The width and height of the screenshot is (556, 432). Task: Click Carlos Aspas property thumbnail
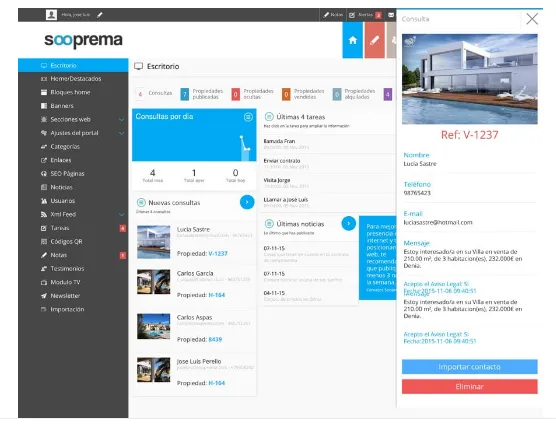[154, 326]
